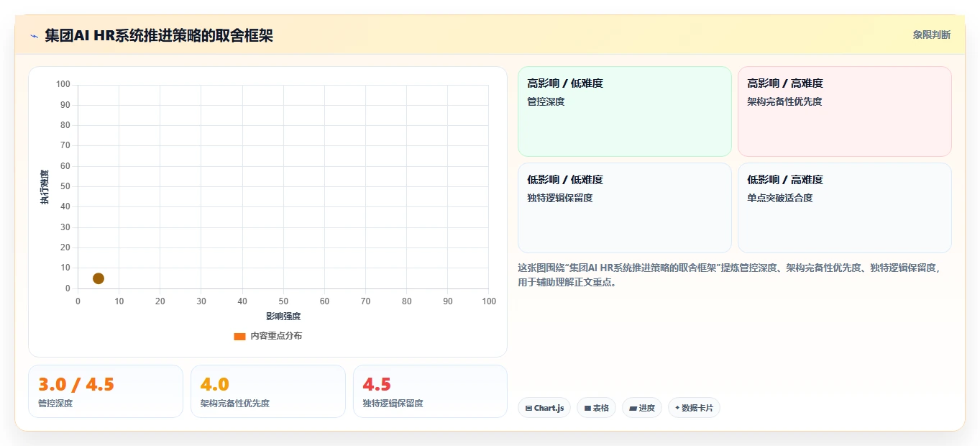Select the 高影响 / 低难度 quadrant card

624,111
